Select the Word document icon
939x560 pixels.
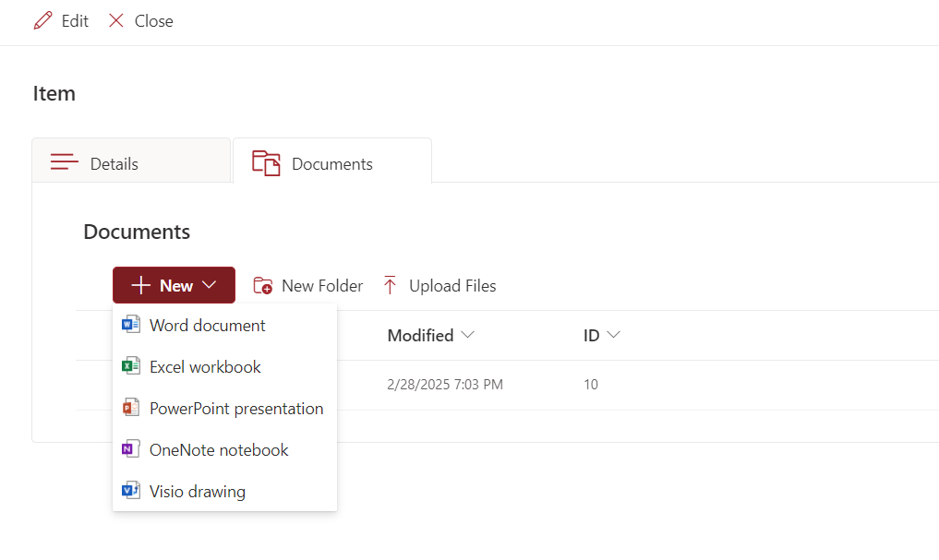[131, 325]
